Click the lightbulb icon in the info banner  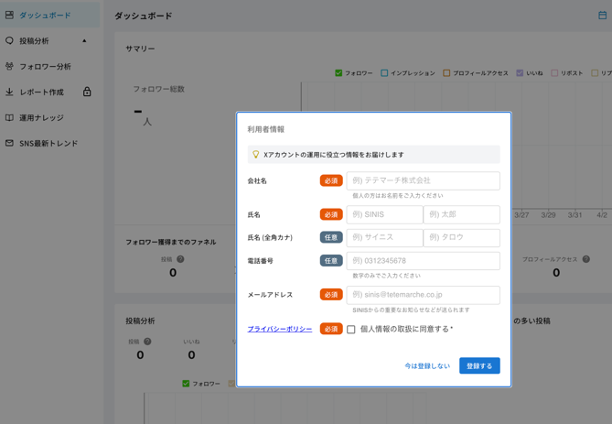pos(256,154)
